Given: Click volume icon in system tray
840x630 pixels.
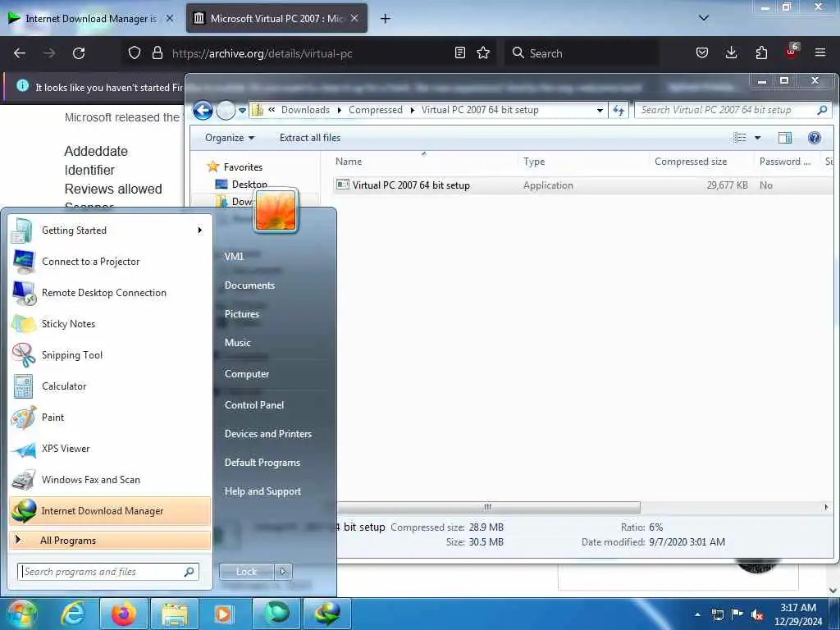Looking at the screenshot, I should [757, 614].
